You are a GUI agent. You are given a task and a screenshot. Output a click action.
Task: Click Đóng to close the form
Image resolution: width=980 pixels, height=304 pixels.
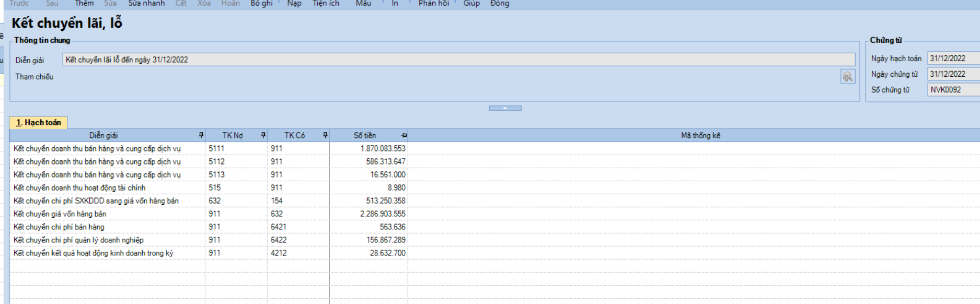point(499,3)
